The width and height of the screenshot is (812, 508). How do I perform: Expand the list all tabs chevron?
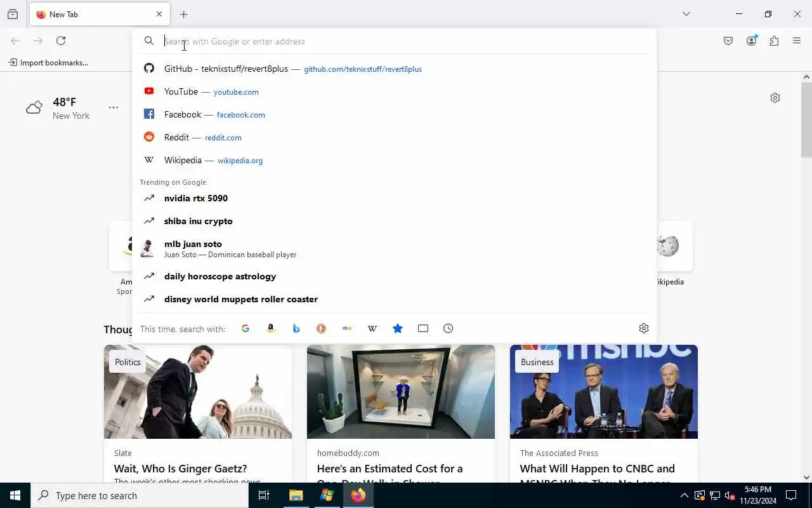[x=686, y=14]
